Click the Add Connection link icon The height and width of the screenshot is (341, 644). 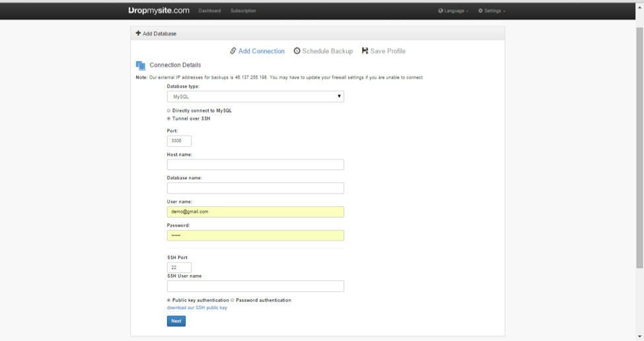click(233, 51)
